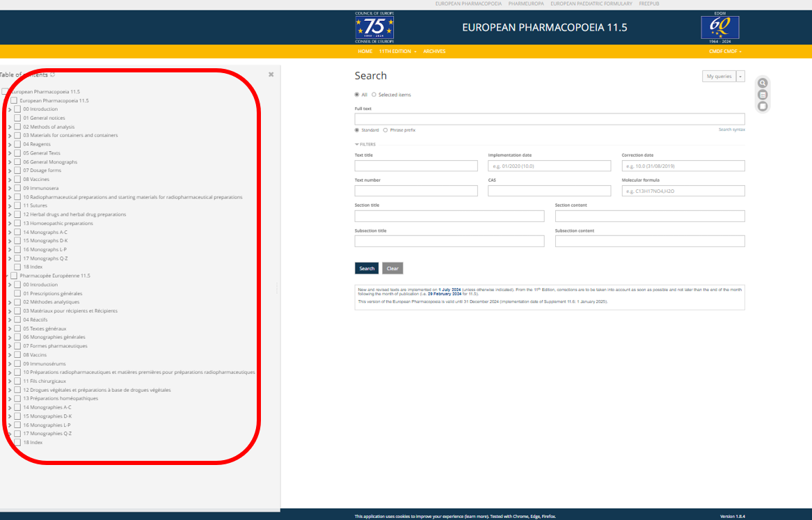The width and height of the screenshot is (812, 520).
Task: Click into the Text title field
Action: coord(416,166)
